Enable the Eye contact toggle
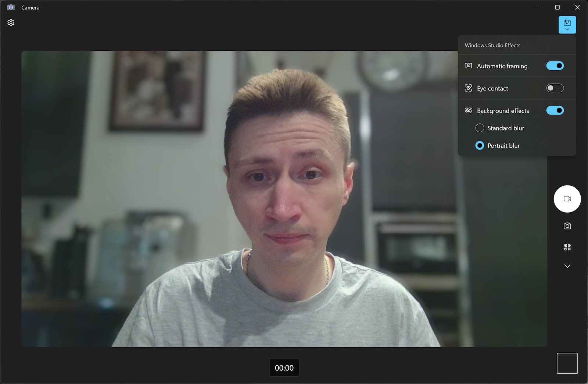This screenshot has width=588, height=384. [x=555, y=88]
